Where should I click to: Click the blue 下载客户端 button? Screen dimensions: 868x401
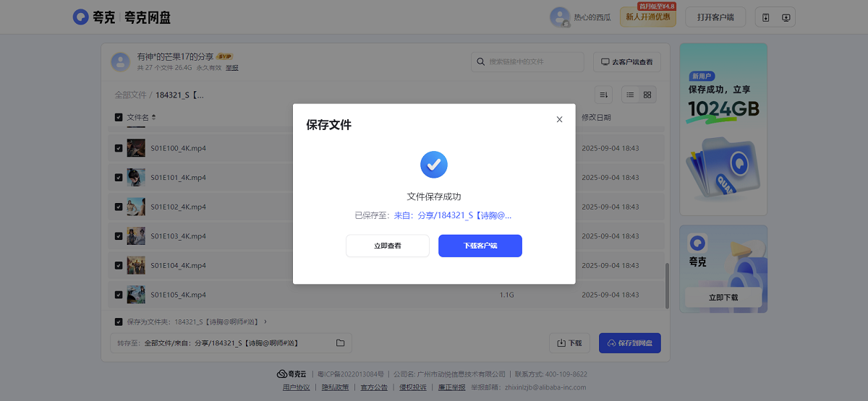[480, 246]
